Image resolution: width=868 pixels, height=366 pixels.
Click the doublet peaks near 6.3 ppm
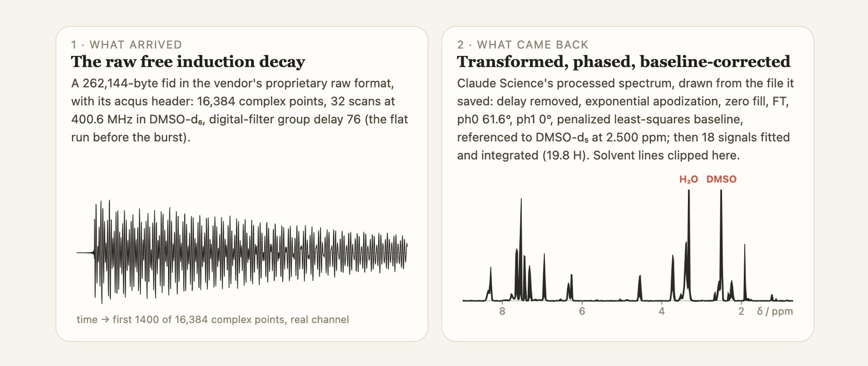click(x=570, y=287)
